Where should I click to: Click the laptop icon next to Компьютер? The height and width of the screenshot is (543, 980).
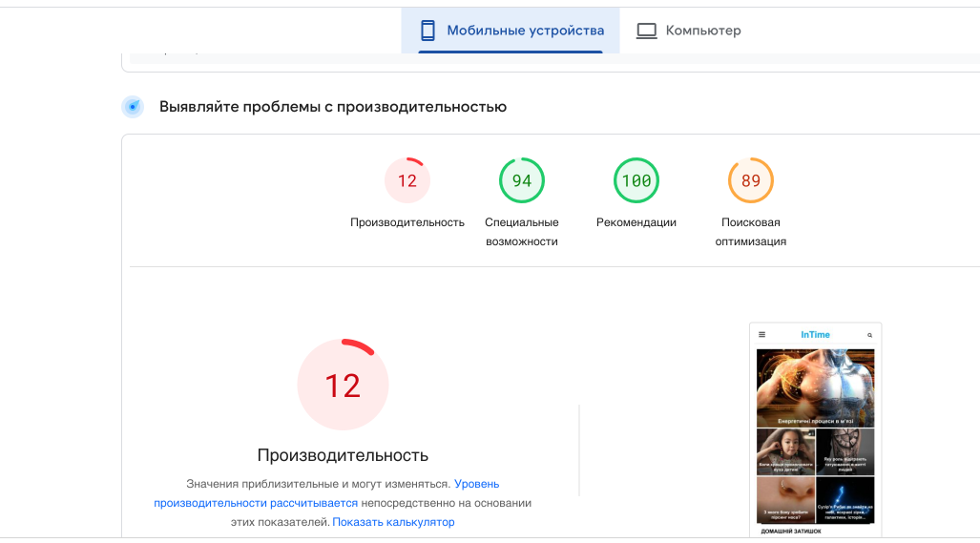(x=647, y=31)
